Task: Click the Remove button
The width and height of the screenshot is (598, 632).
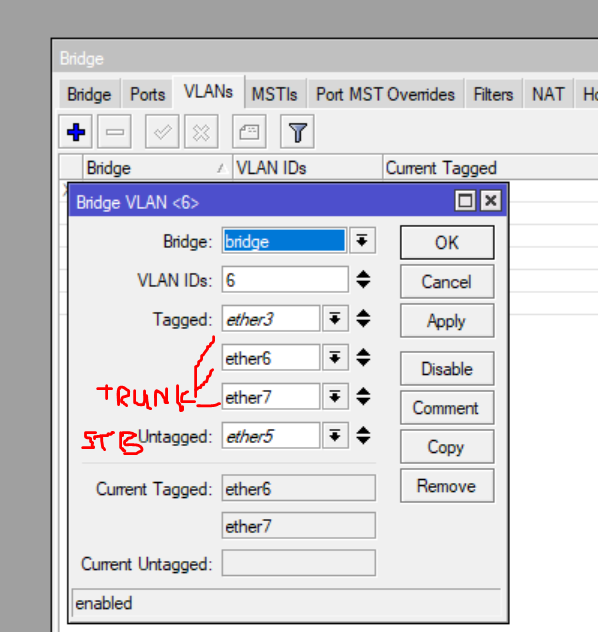Action: pos(447,486)
